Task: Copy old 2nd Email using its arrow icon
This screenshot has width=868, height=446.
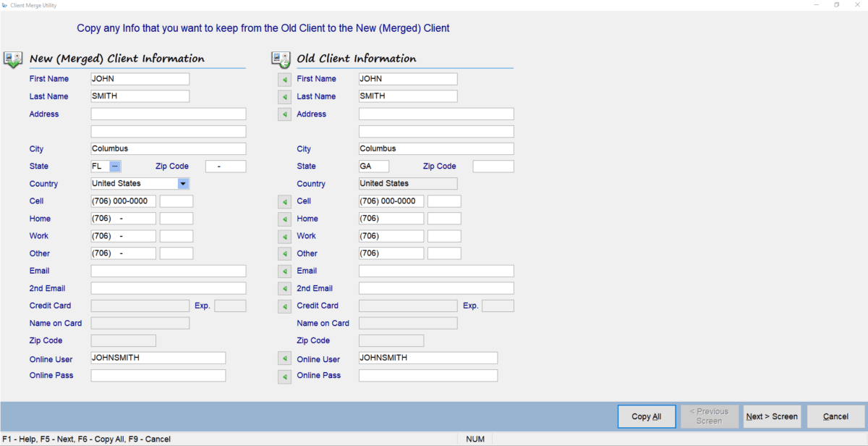Action: (x=284, y=288)
